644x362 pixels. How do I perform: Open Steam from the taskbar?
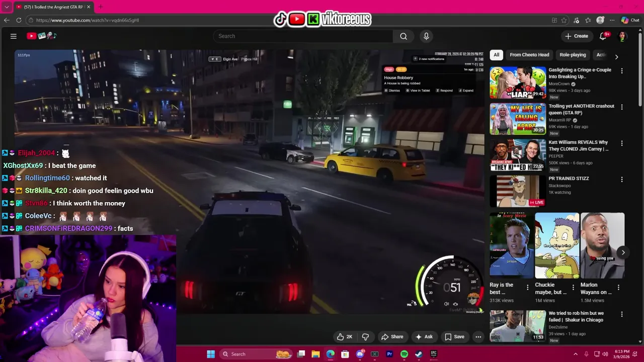pos(419,354)
